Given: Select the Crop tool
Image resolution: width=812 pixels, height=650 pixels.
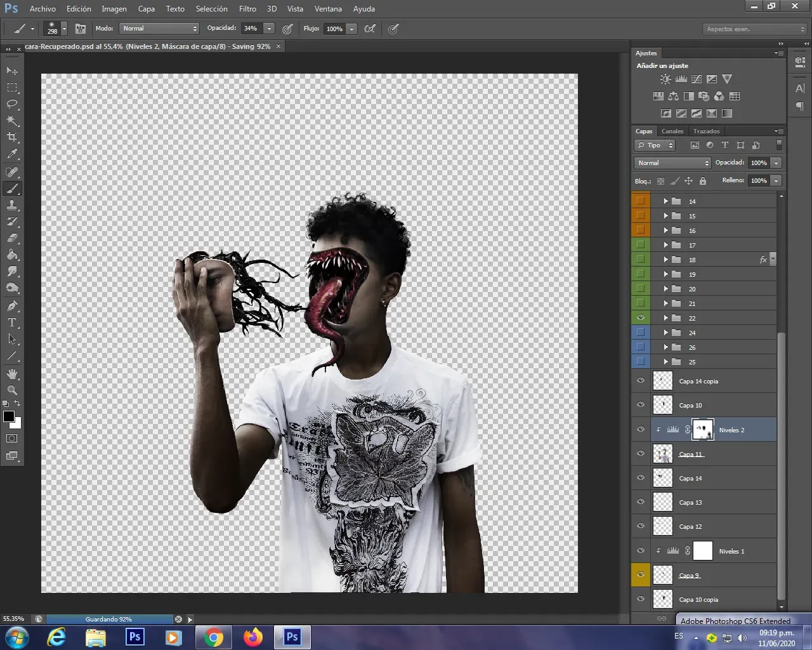Looking at the screenshot, I should tap(12, 136).
